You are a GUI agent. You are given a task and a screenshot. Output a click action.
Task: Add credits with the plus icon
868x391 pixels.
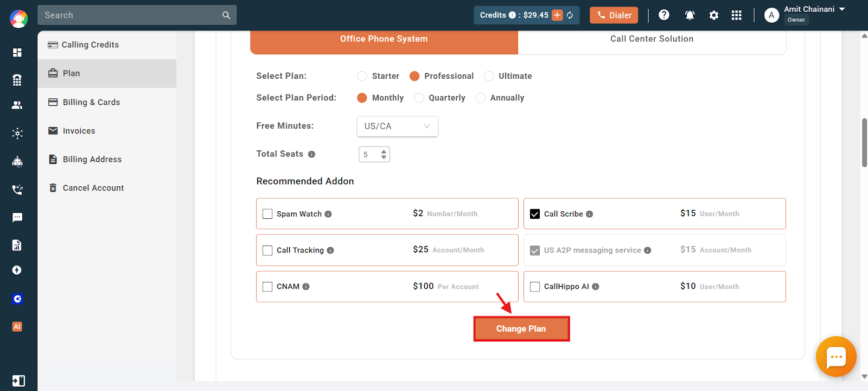pyautogui.click(x=557, y=15)
